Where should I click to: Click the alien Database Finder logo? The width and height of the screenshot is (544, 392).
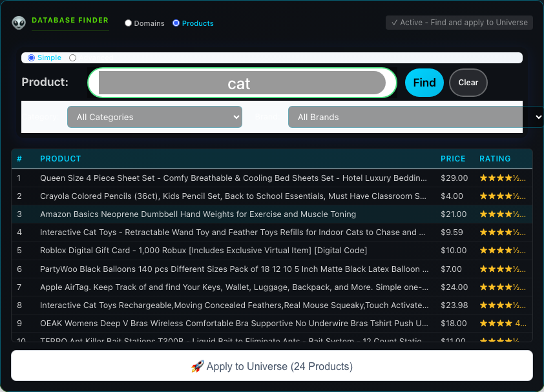[x=19, y=22]
